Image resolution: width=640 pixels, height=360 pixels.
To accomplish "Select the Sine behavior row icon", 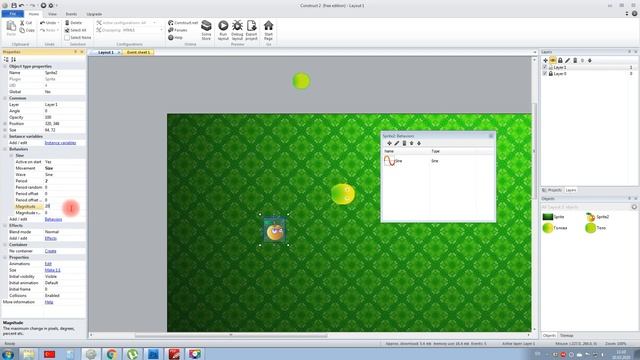I will coord(389,161).
